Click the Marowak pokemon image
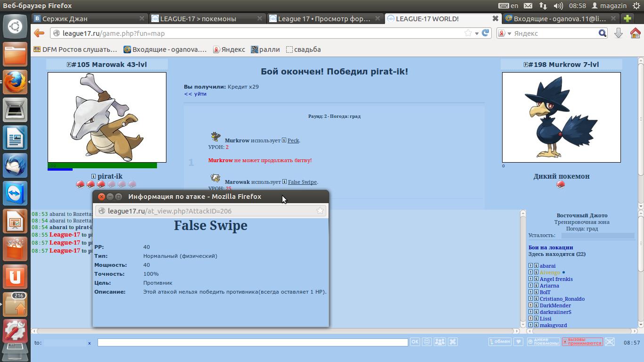644x362 pixels. coord(107,117)
